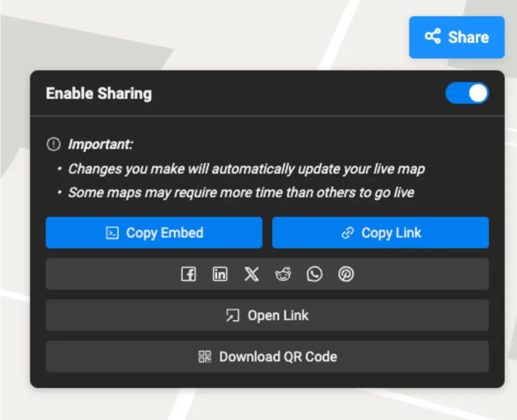The image size is (517, 420).
Task: Click "Some maps may require more time" note
Action: point(241,193)
